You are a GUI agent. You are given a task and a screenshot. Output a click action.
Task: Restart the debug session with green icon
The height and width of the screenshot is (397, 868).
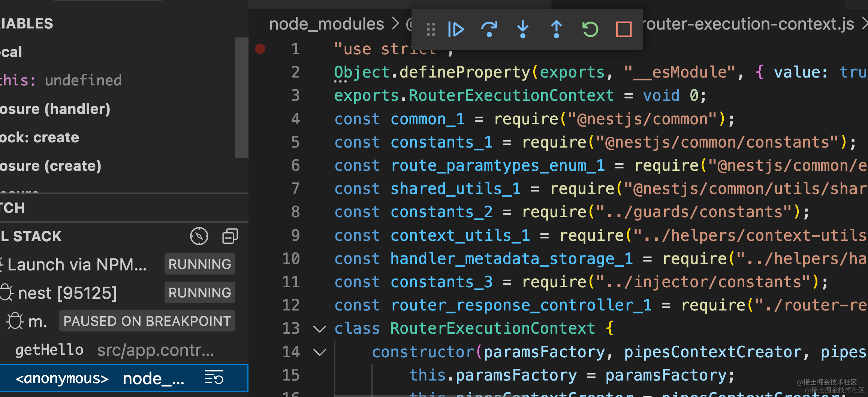(590, 29)
